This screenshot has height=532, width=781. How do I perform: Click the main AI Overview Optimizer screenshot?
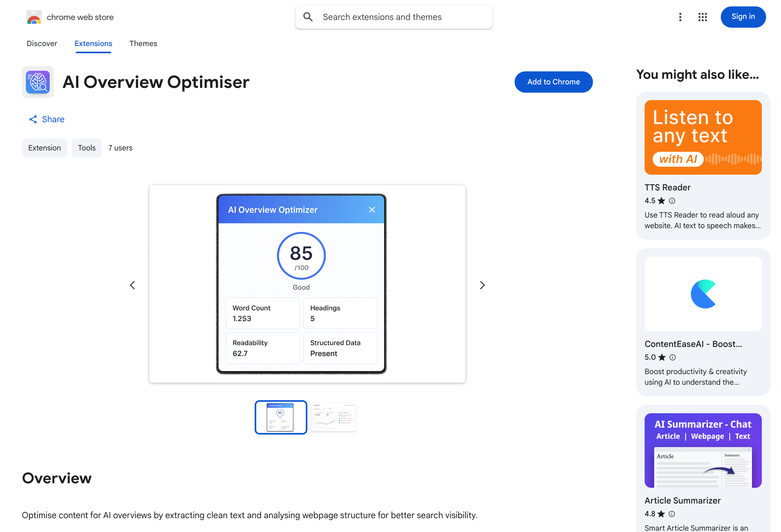click(307, 284)
